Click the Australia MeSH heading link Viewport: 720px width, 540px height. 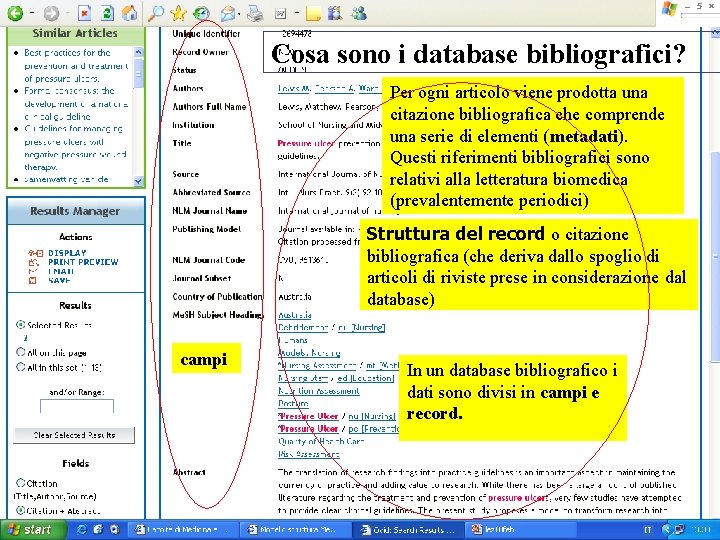click(x=295, y=315)
